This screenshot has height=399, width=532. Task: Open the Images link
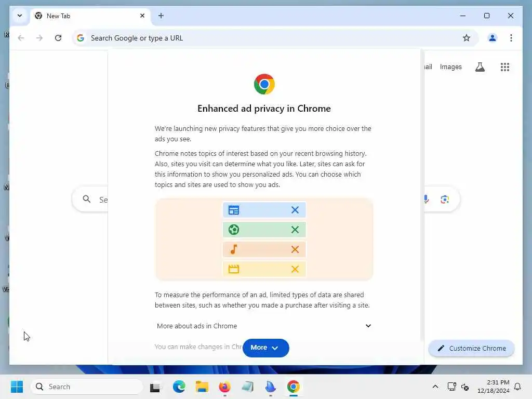pos(450,67)
